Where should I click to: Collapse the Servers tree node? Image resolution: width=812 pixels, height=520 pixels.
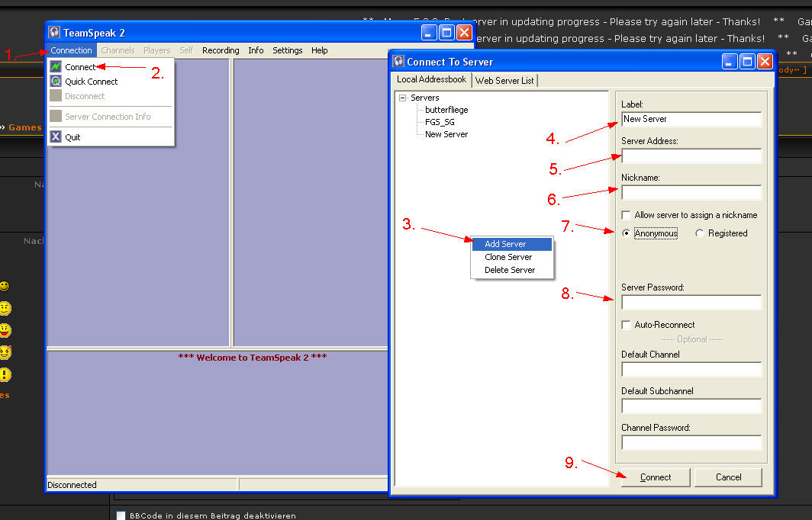tap(402, 98)
